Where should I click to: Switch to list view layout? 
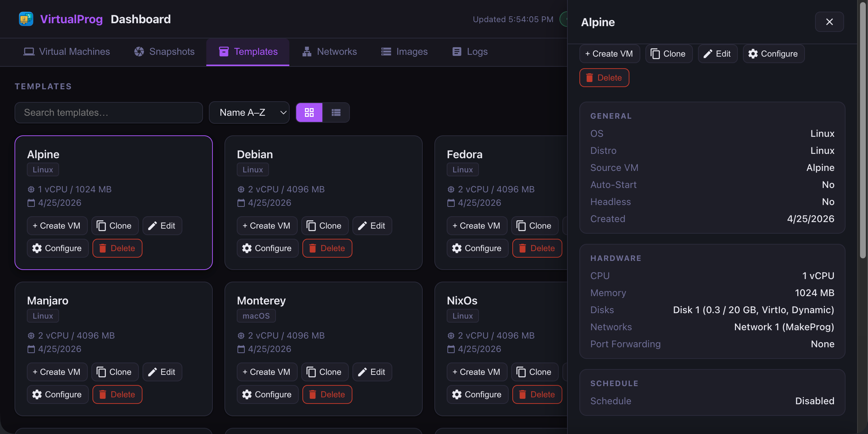click(336, 112)
